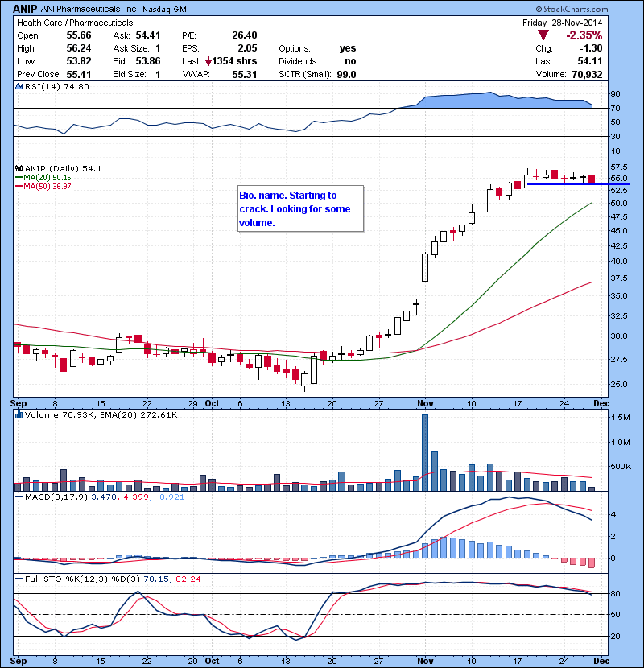644x668 pixels.
Task: Click the Nasdaq GM exchange label
Action: pos(164,10)
